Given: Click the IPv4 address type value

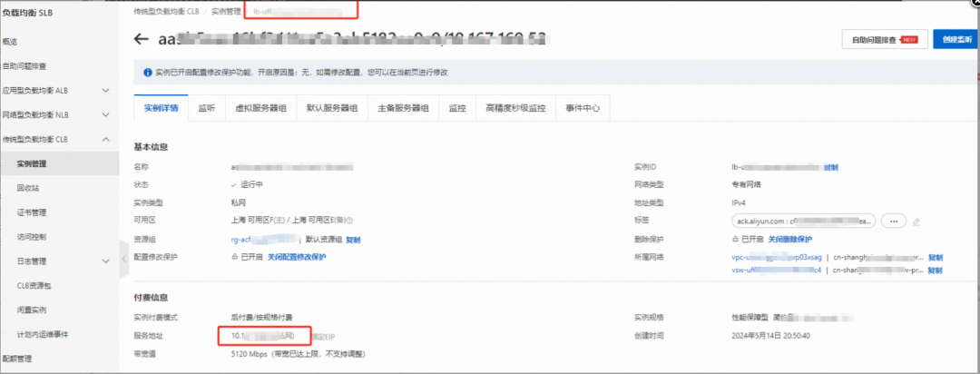Looking at the screenshot, I should click(739, 203).
